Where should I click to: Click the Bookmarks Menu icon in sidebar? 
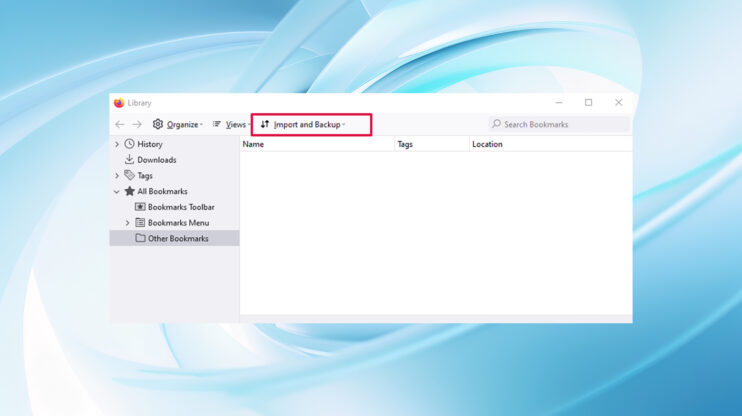click(x=140, y=223)
